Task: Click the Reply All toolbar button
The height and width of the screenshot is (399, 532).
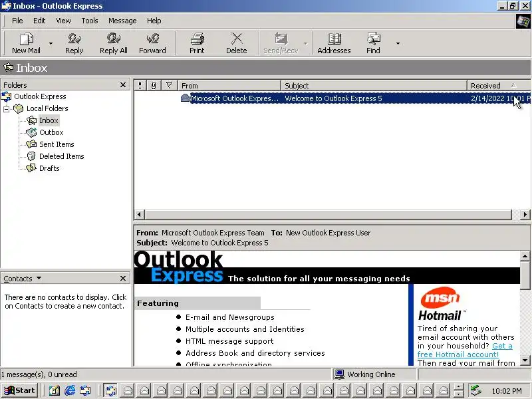Action: [x=113, y=43]
